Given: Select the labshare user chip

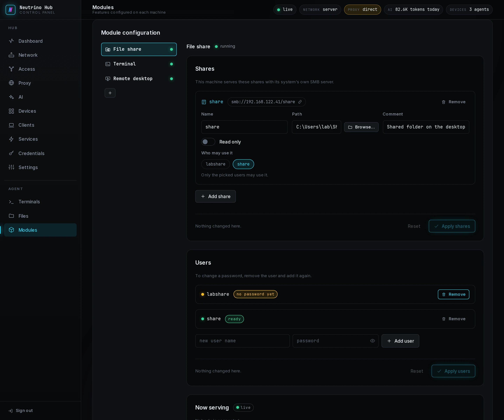Looking at the screenshot, I should click(x=215, y=164).
